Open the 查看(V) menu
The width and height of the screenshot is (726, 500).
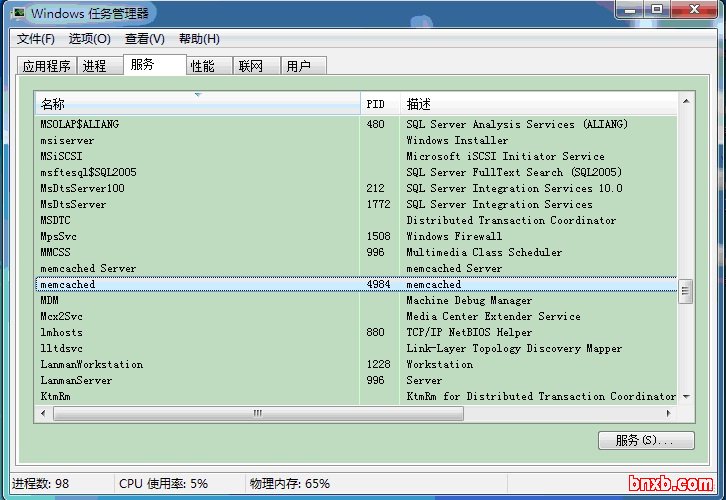144,39
